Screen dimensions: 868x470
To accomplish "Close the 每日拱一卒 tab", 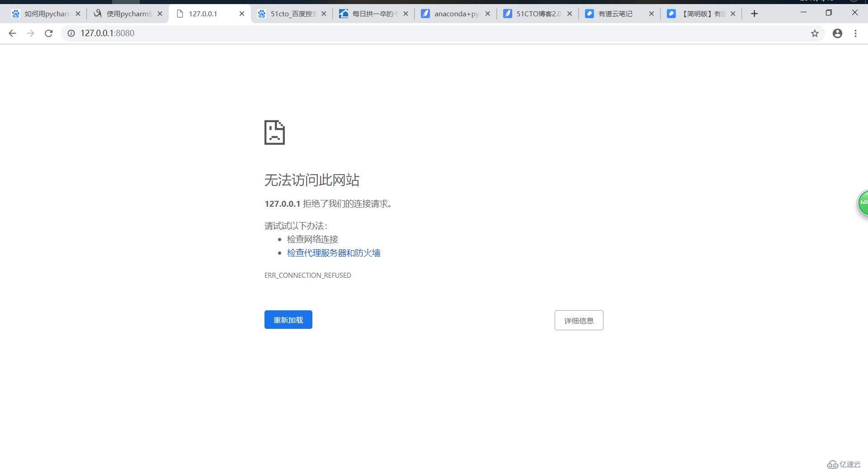I will pyautogui.click(x=406, y=14).
